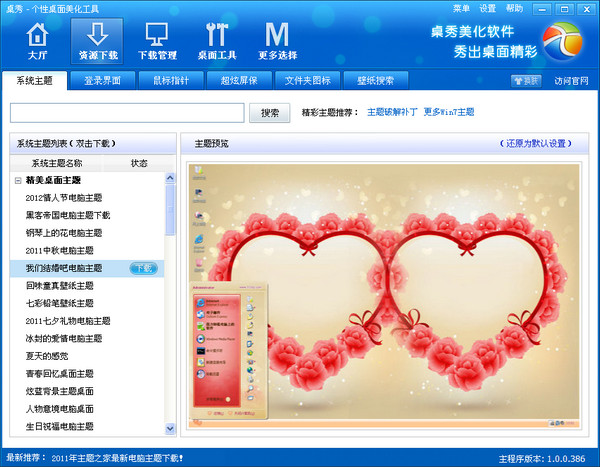This screenshot has width=600, height=467.
Task: Select 黑客帝国电脑主题下载 in the list
Action: (68, 216)
